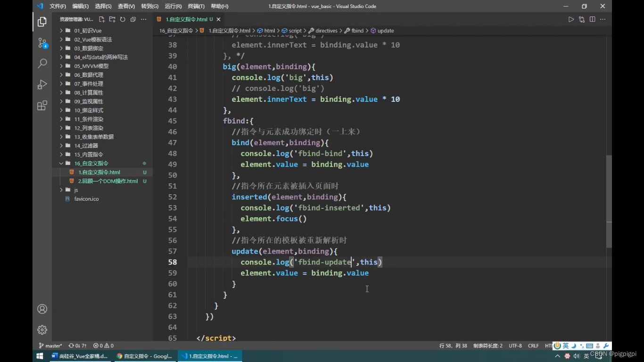644x362 pixels.
Task: Expand the 13_收集表单数据 folder
Action: [102, 137]
